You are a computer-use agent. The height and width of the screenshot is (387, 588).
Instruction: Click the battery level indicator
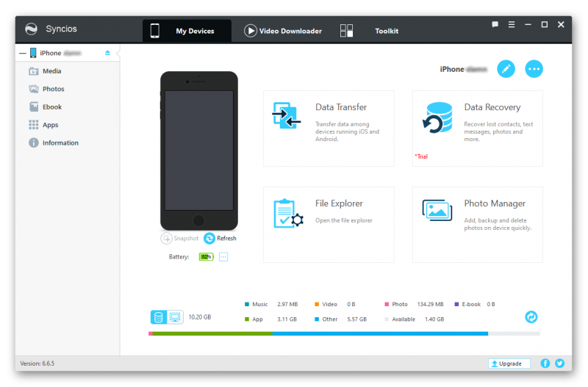206,256
